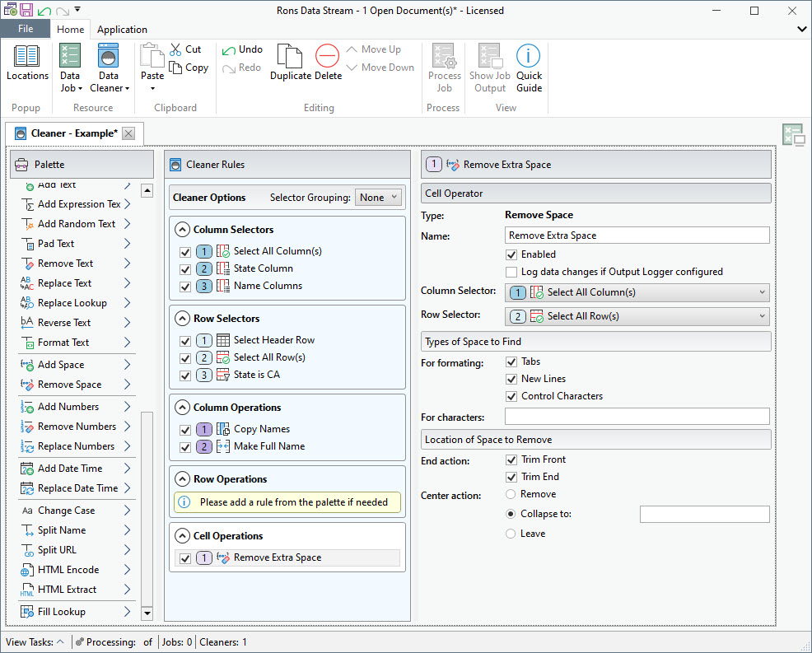This screenshot has width=812, height=653.
Task: Open the Selector Grouping dropdown
Action: (x=377, y=198)
